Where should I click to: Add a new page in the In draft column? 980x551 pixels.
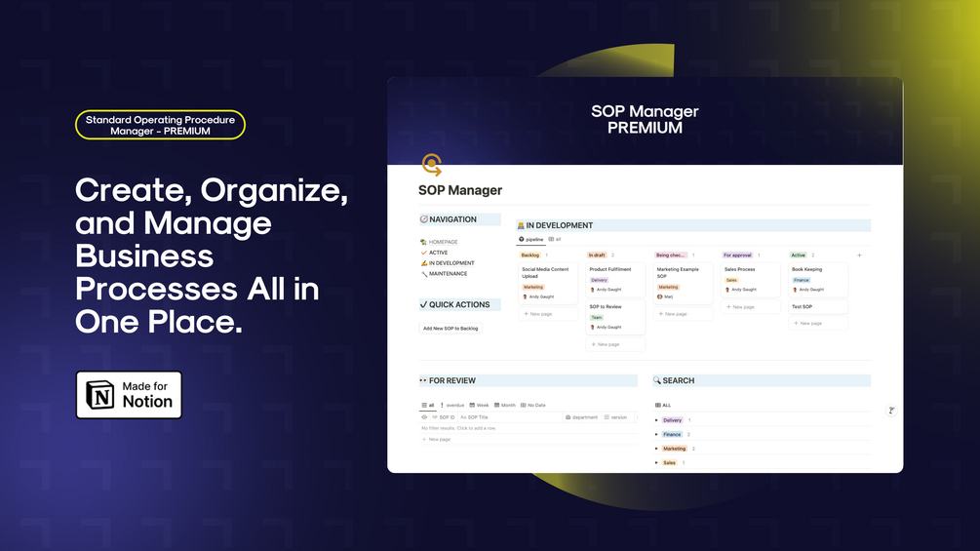pyautogui.click(x=615, y=344)
